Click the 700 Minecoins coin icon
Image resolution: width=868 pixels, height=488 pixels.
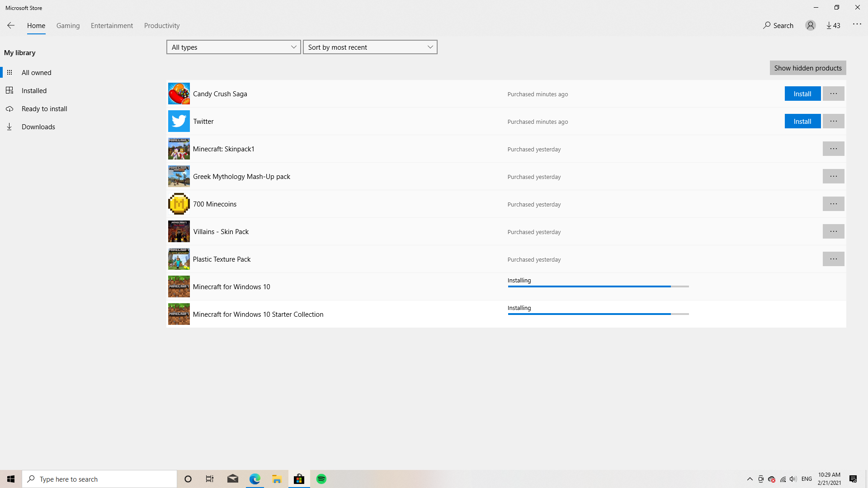point(179,204)
